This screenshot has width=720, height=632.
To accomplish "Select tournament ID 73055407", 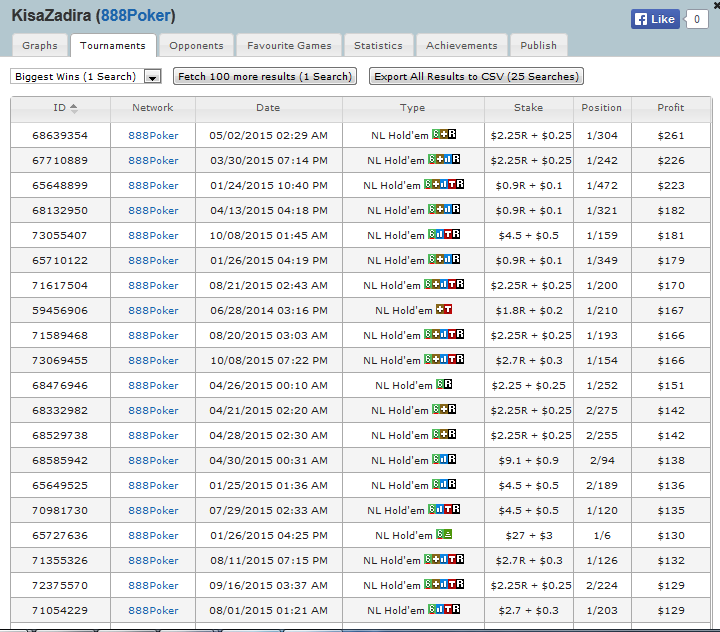I will [60, 236].
